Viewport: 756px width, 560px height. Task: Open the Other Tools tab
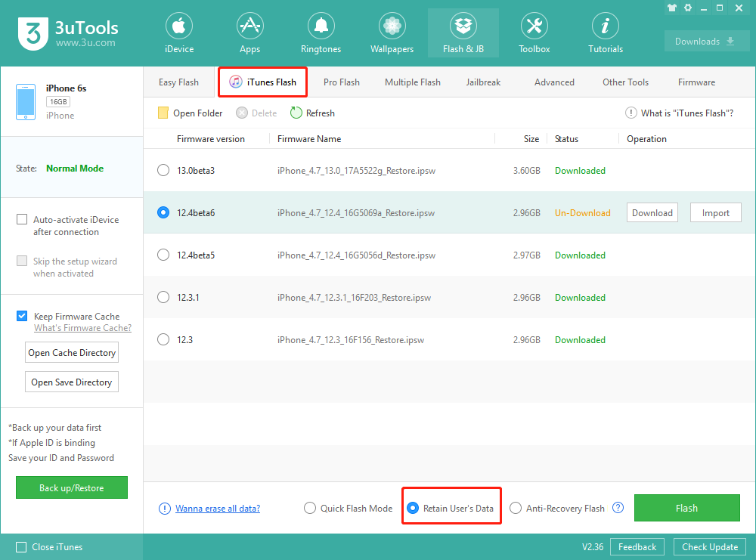[625, 82]
